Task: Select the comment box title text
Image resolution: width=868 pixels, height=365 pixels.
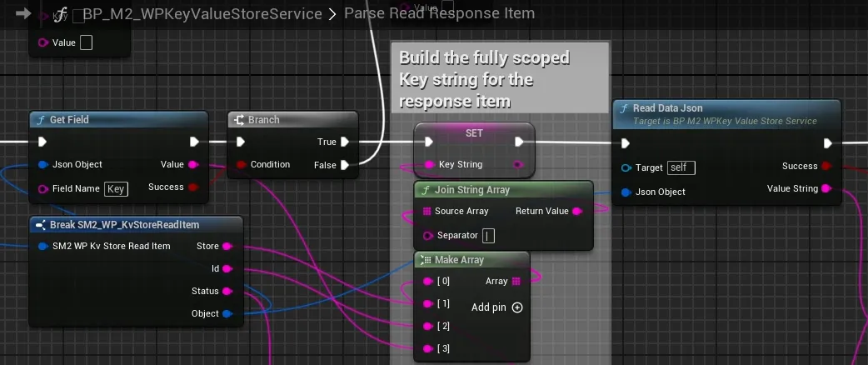Action: tap(484, 79)
